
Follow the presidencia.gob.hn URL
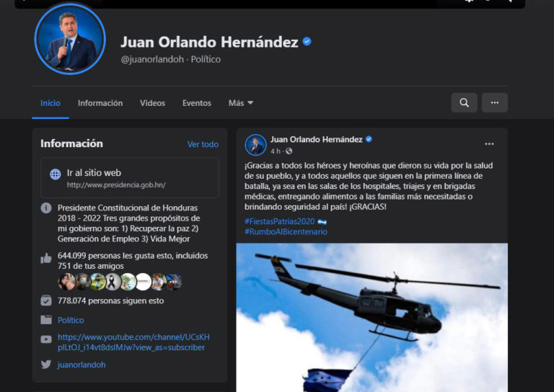pyautogui.click(x=116, y=185)
